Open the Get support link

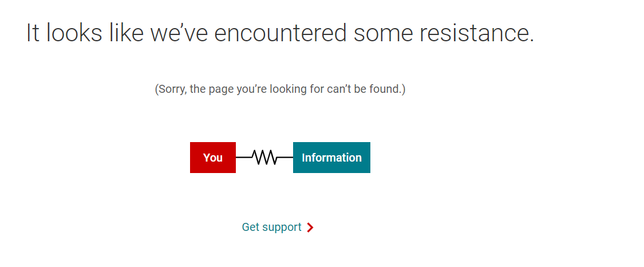(278, 227)
